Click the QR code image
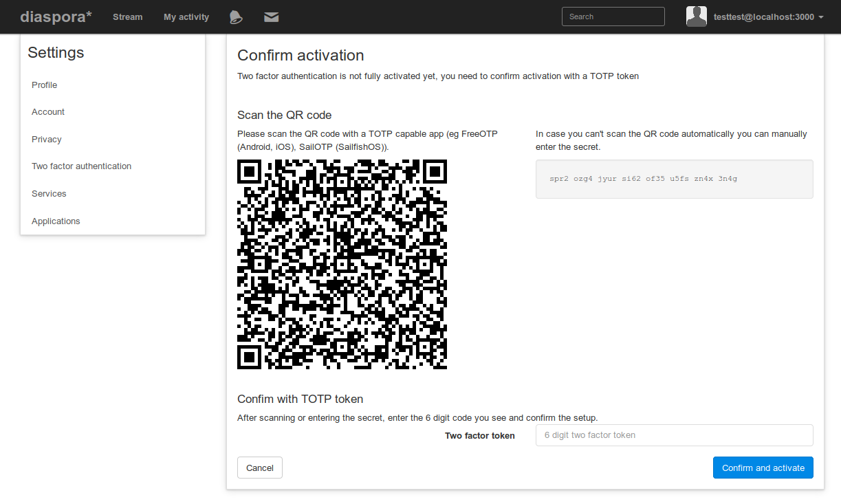841x504 pixels. pyautogui.click(x=342, y=265)
